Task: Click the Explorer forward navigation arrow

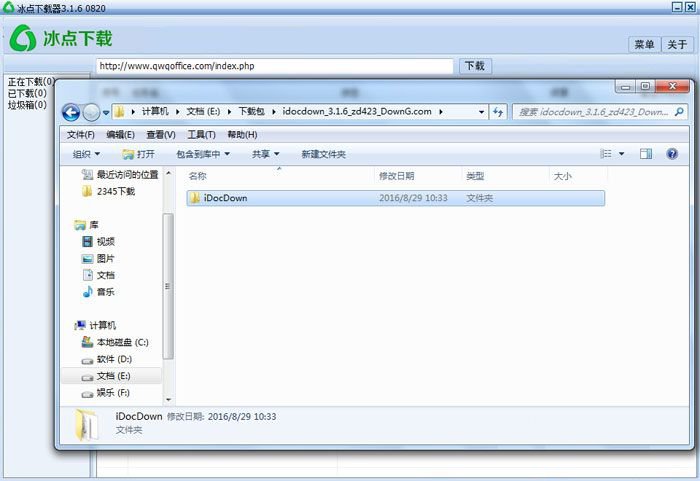Action: coord(92,112)
